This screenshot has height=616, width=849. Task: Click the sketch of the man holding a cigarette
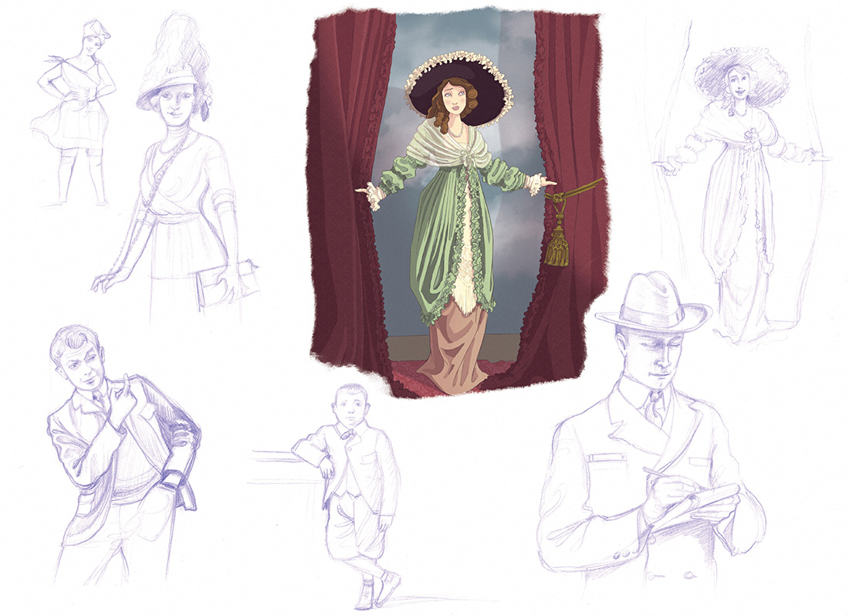116,455
